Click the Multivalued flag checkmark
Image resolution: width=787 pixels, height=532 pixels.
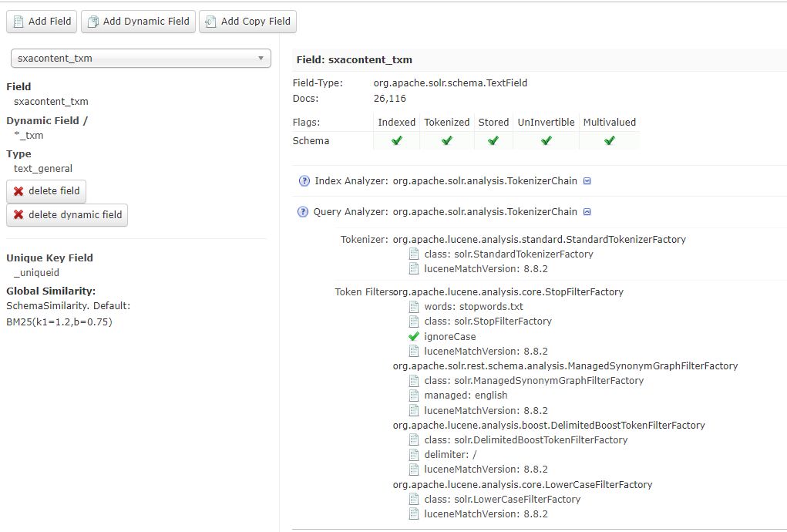(609, 140)
